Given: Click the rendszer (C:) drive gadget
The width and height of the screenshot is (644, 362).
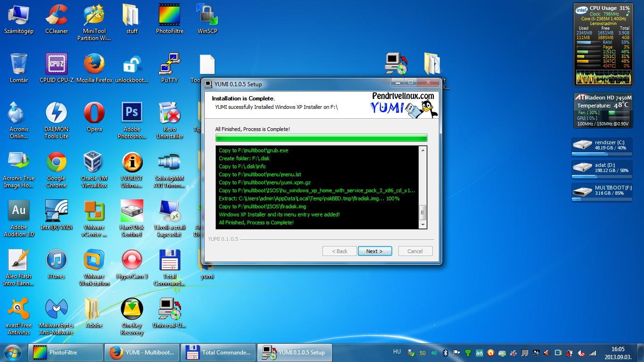Looking at the screenshot, I should point(601,147).
